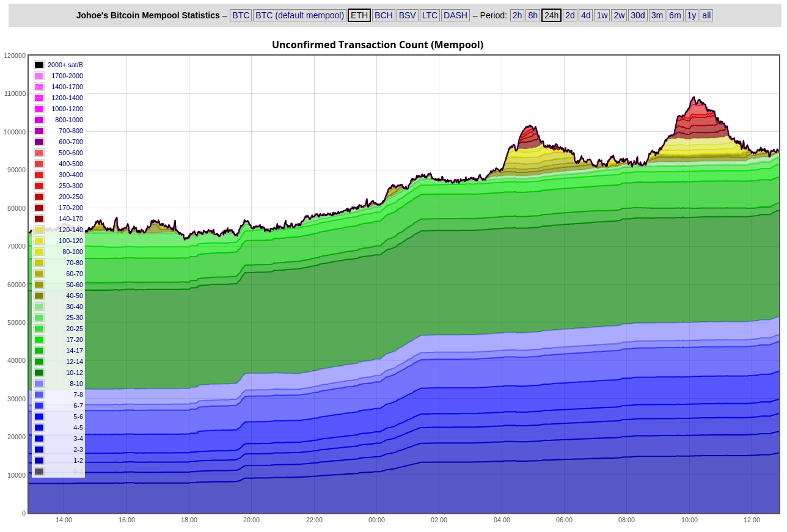This screenshot has width=787, height=532.
Task: Select BTC (default mempool) option
Action: 299,15
